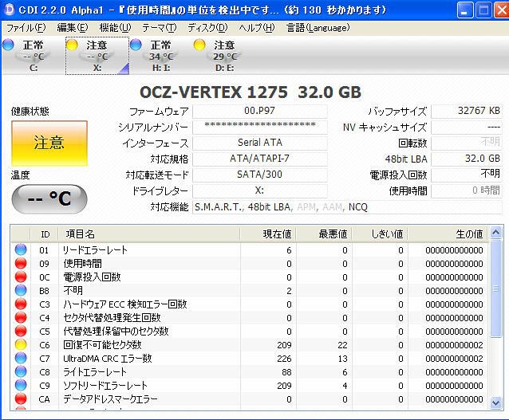
Task: Click the ドライブレター field X:
Action: click(x=260, y=190)
